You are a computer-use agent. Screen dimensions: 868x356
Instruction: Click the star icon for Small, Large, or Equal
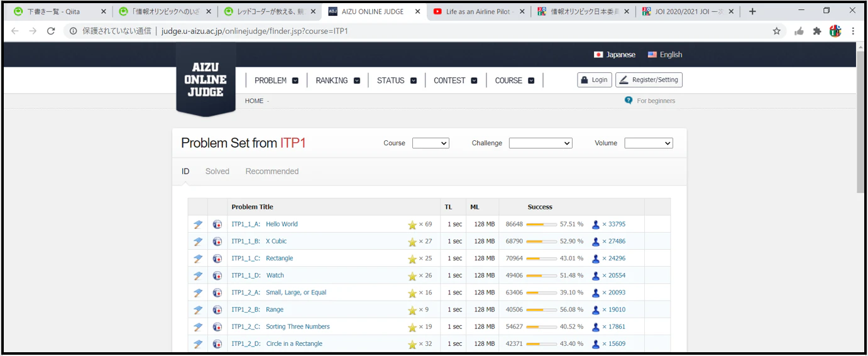(412, 293)
